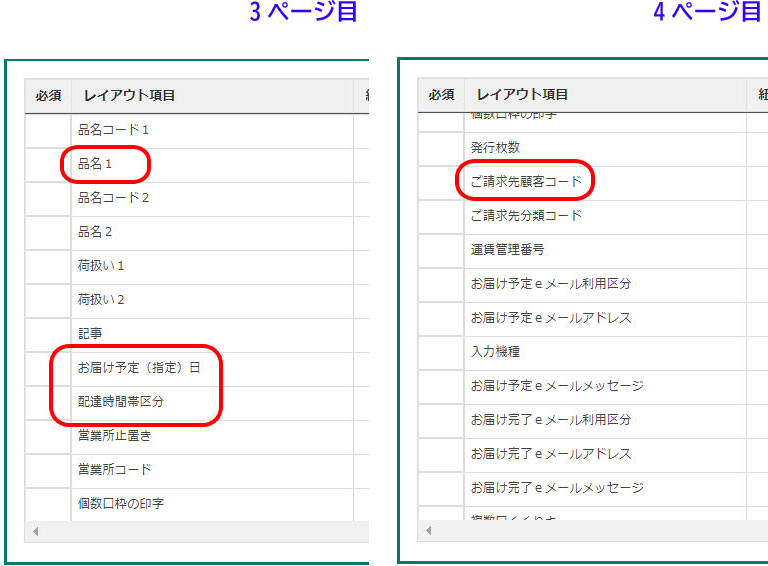Select the ご請求先分類コード row

point(525,216)
